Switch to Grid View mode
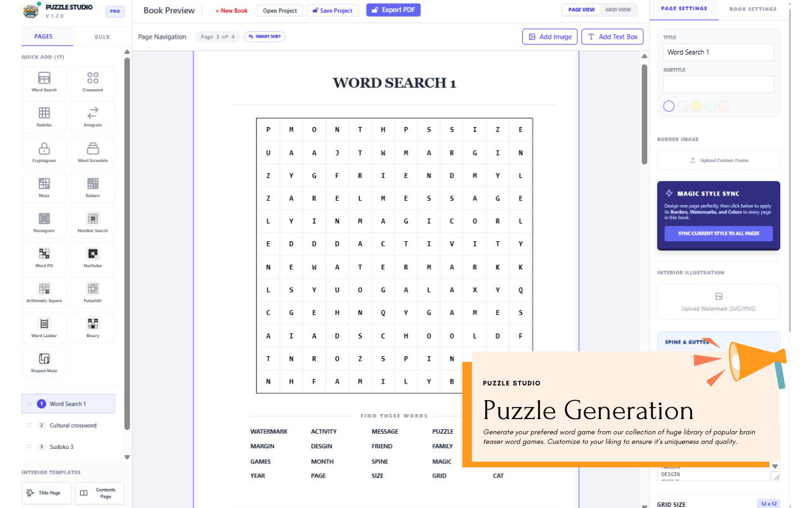This screenshot has width=812, height=508. pos(618,10)
